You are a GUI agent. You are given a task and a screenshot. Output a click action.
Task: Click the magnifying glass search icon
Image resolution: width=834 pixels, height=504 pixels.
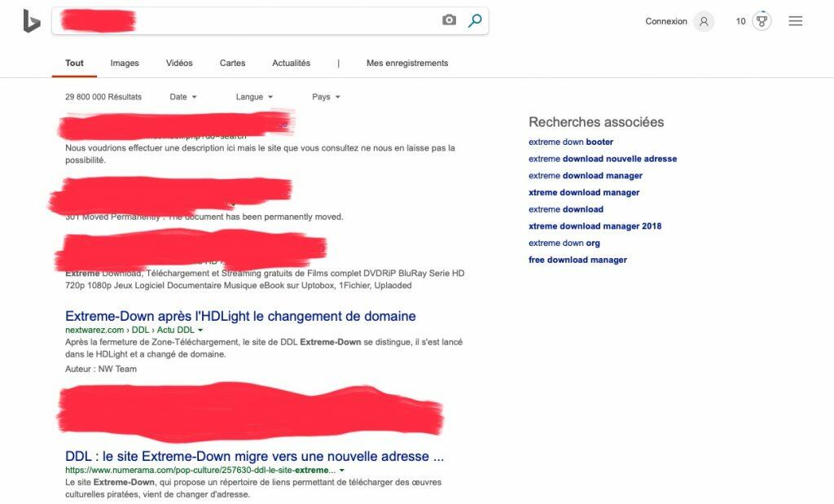(475, 20)
